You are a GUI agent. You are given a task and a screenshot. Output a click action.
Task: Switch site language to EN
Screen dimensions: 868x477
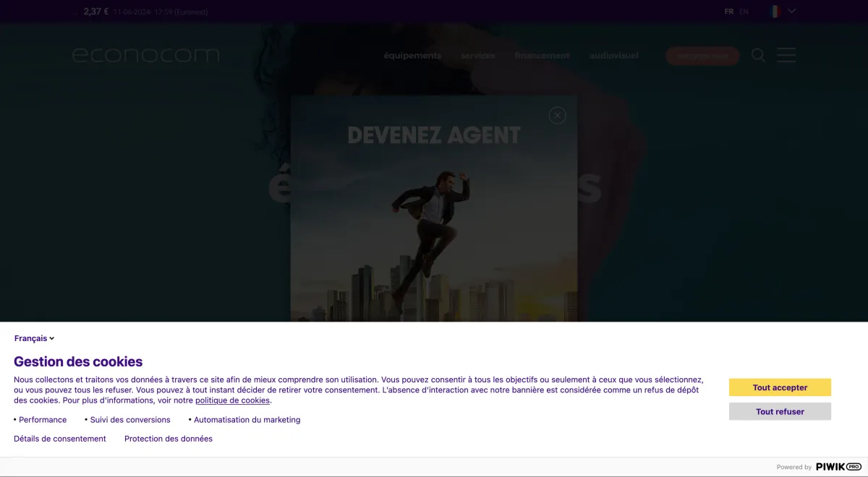tap(744, 12)
